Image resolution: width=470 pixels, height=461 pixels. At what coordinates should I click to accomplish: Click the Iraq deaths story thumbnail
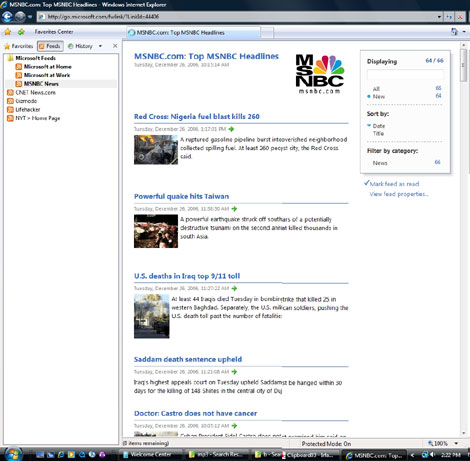(152, 316)
